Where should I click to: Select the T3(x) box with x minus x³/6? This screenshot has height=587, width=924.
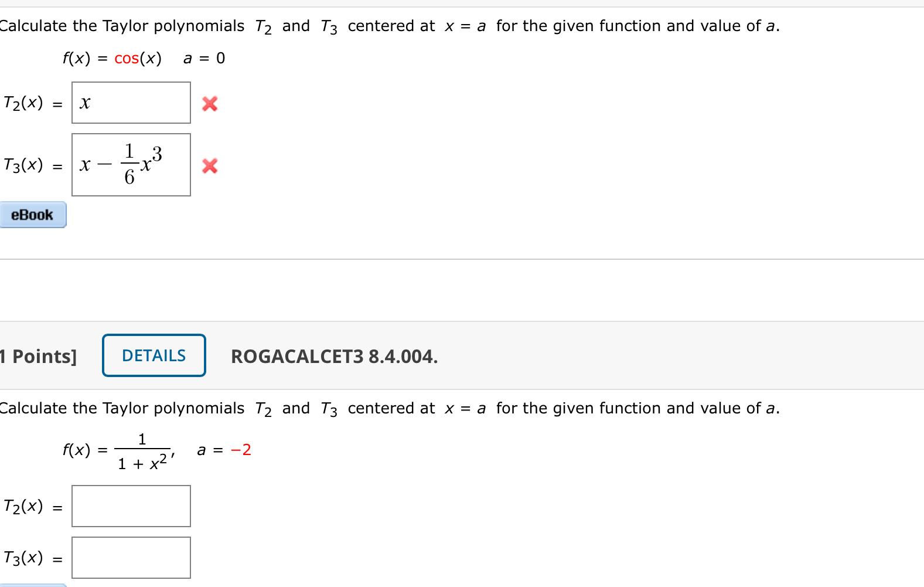click(x=131, y=165)
